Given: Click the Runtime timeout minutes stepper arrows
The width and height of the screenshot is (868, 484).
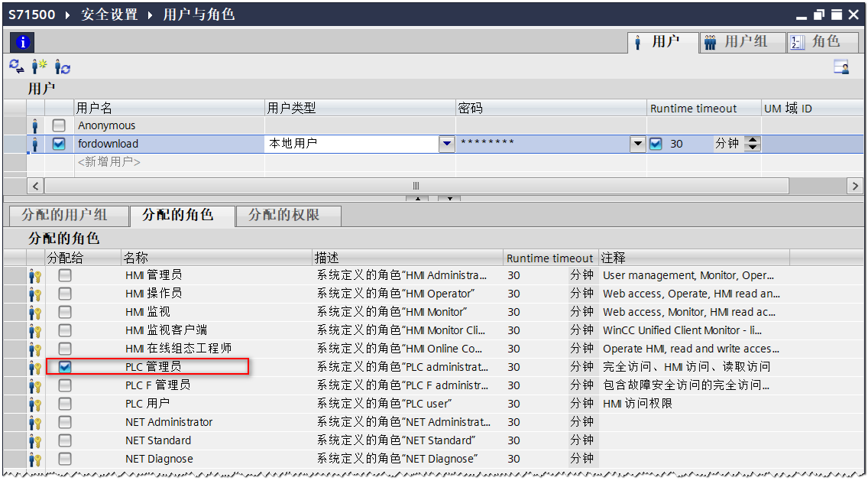Looking at the screenshot, I should (753, 144).
